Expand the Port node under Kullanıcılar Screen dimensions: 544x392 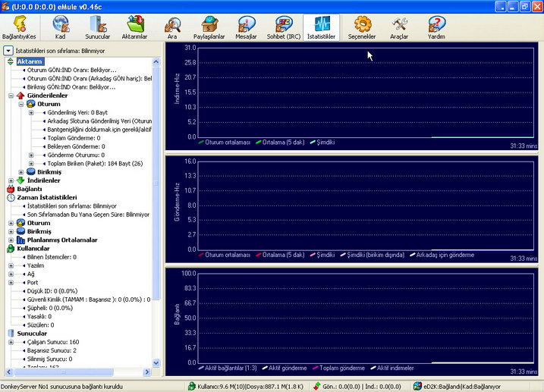(11, 283)
